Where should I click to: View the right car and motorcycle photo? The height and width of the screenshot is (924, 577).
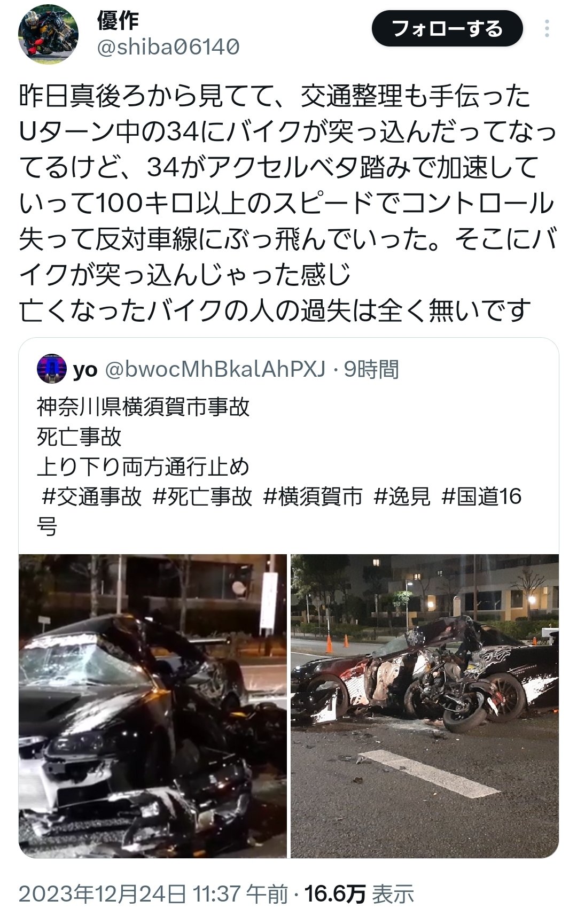pyautogui.click(x=425, y=706)
